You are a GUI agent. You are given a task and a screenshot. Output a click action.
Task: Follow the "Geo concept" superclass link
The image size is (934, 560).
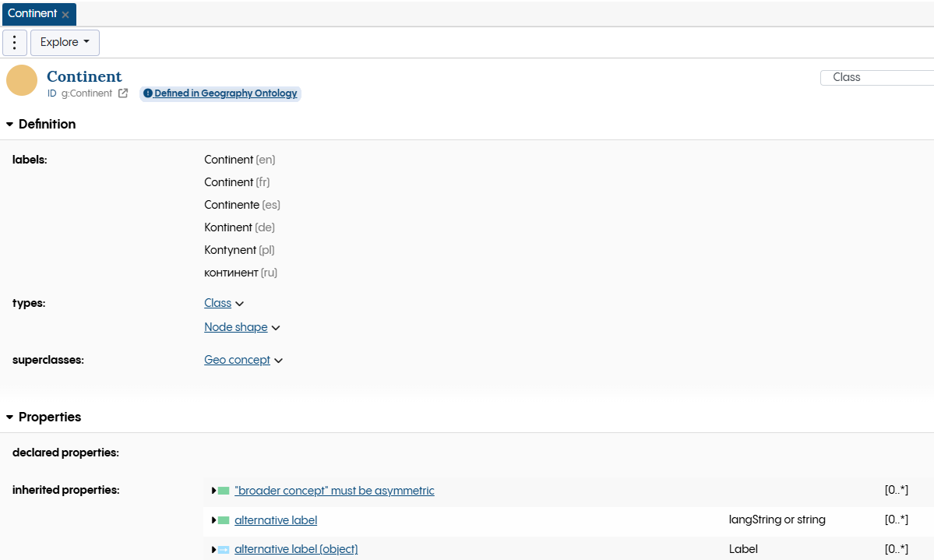237,359
